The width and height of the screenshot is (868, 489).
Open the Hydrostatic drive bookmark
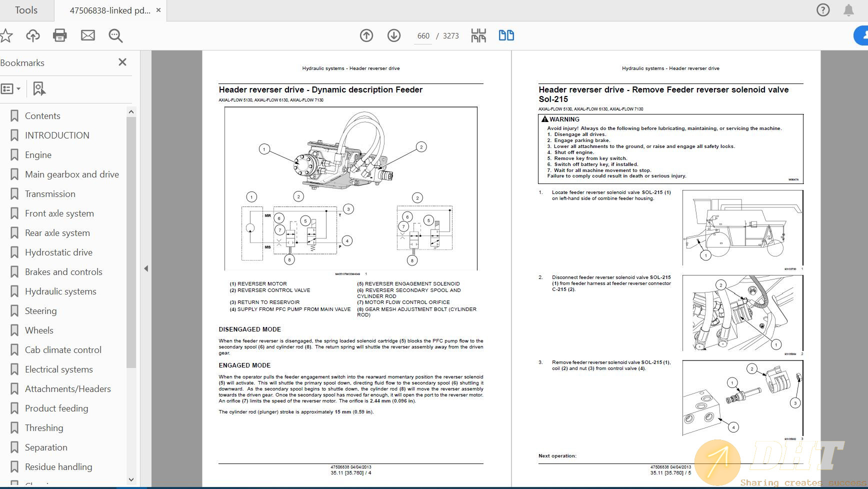[58, 252]
